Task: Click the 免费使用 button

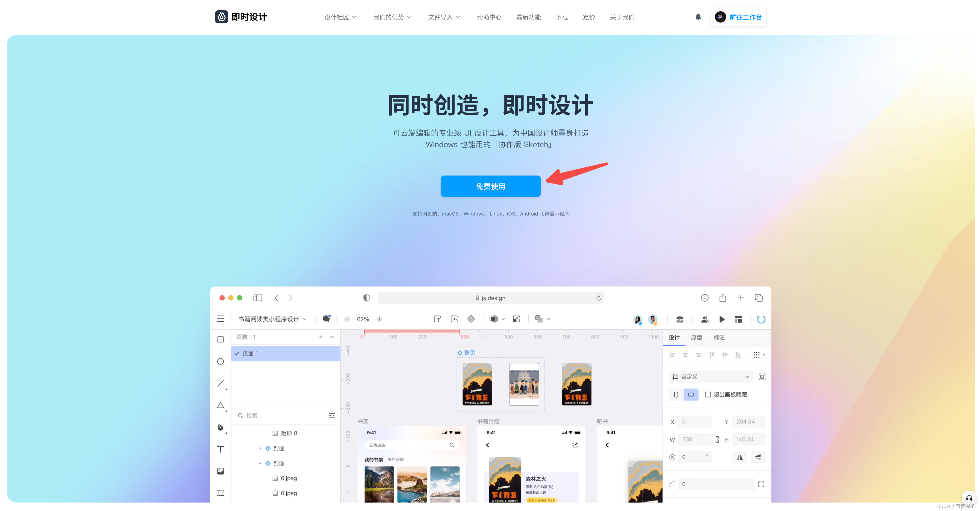Action: click(490, 186)
